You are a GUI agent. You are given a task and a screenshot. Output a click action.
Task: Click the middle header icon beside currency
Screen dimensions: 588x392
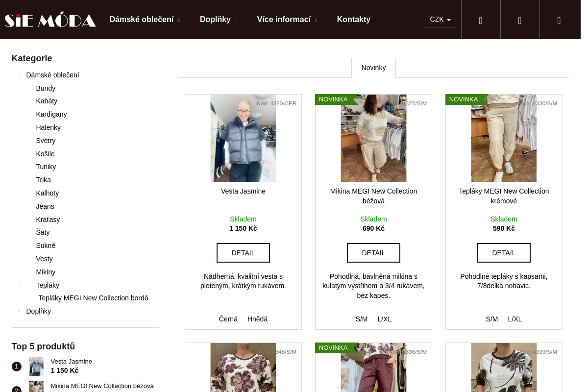tap(520, 20)
